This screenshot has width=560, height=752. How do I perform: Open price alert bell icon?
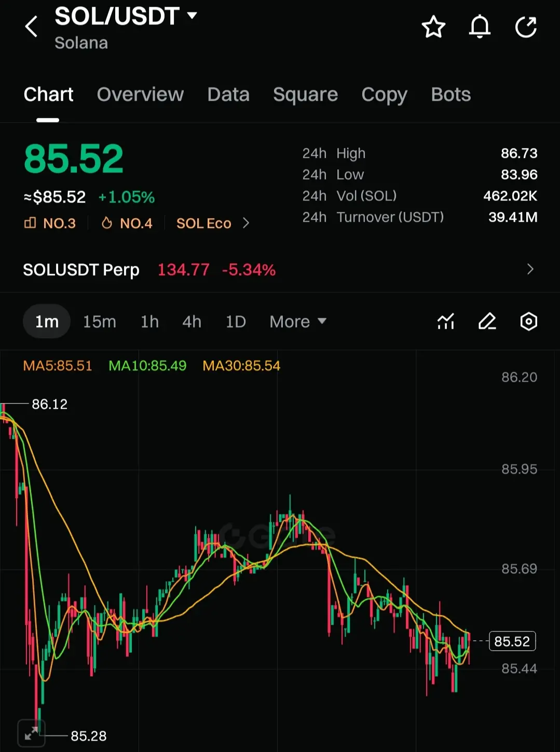pos(480,27)
